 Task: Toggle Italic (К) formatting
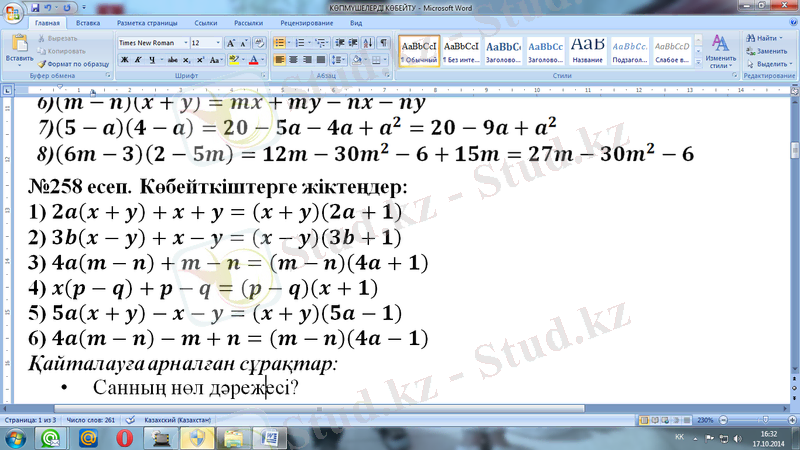coord(137,60)
